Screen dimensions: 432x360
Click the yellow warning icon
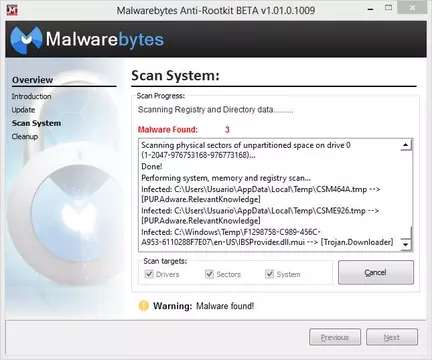(143, 306)
